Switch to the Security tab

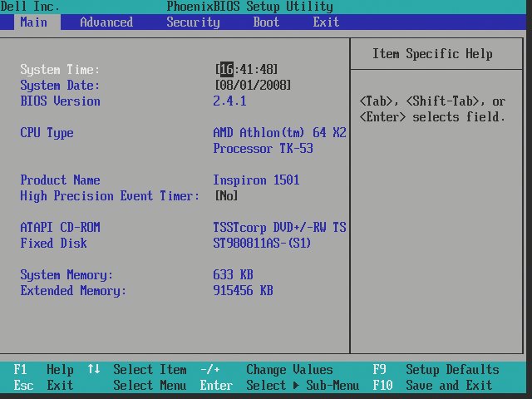coord(193,22)
